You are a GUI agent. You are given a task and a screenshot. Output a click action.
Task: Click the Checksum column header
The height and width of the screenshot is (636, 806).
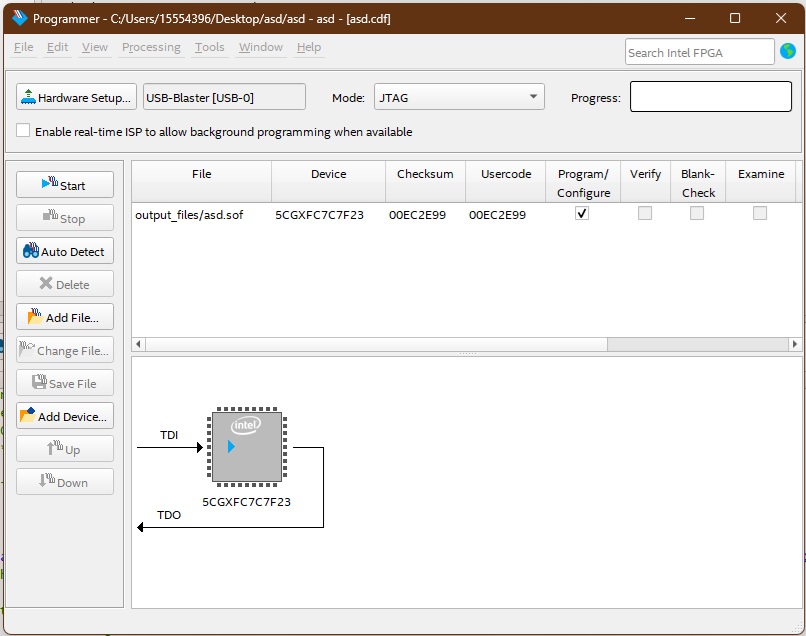(x=425, y=174)
